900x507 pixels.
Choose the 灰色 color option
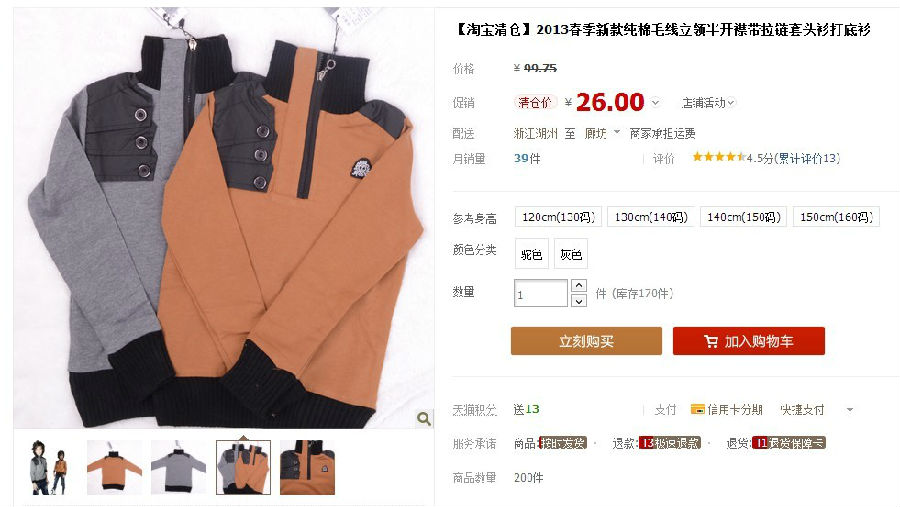(571, 254)
